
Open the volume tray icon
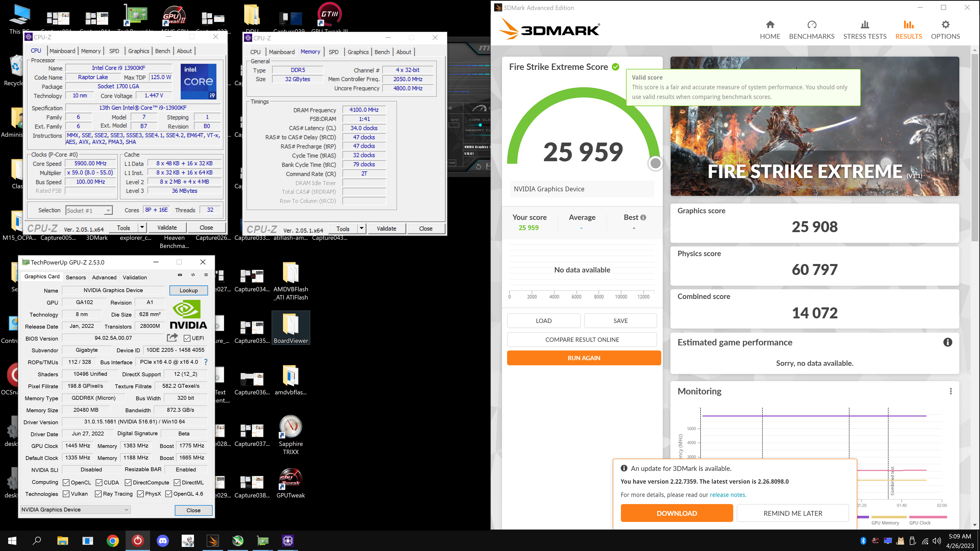(937, 541)
